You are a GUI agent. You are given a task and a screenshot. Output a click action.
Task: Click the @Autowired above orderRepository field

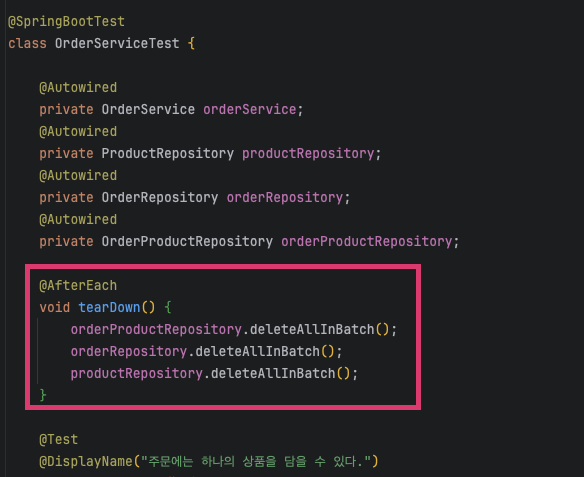78,175
